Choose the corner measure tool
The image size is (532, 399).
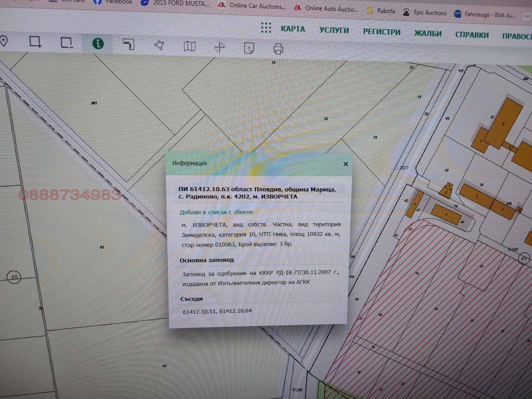pyautogui.click(x=128, y=44)
